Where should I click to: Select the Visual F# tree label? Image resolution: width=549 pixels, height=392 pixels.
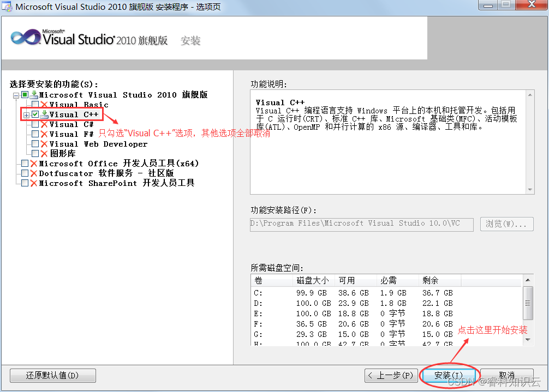click(x=71, y=134)
